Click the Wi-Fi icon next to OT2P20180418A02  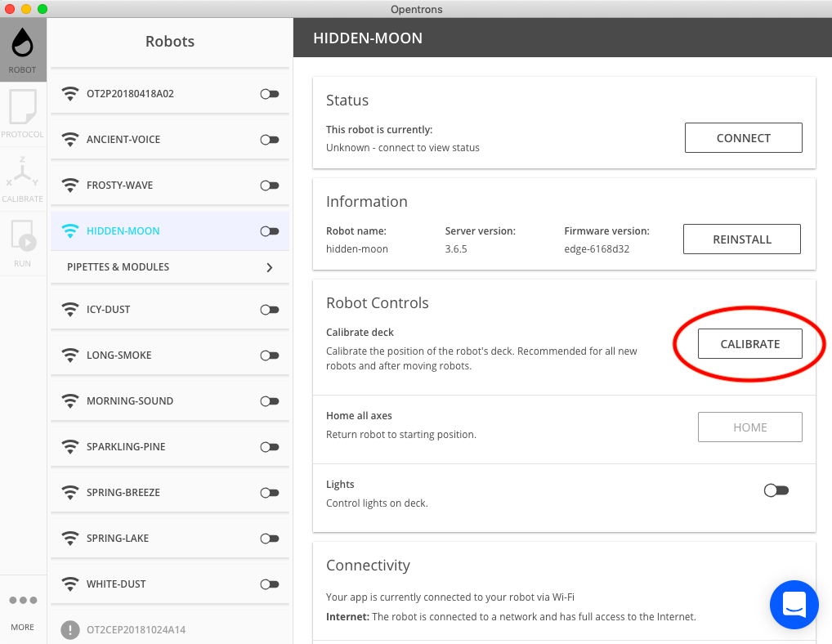click(x=70, y=94)
